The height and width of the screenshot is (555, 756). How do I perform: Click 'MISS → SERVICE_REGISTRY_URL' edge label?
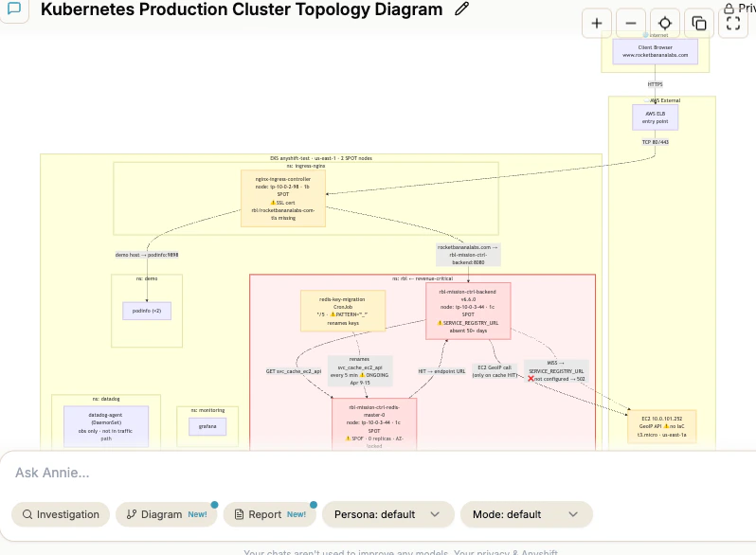coord(556,371)
